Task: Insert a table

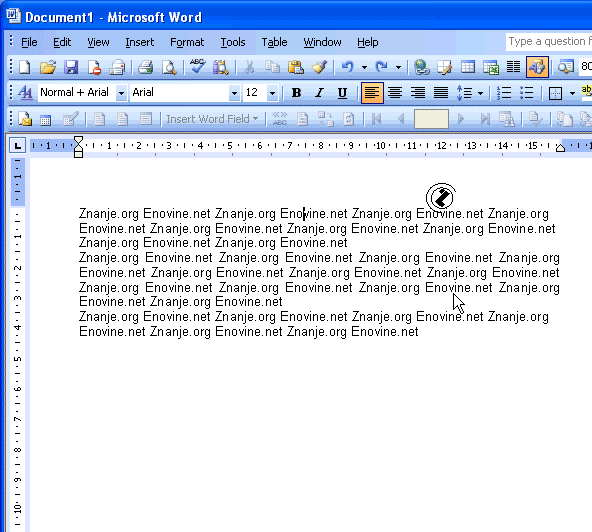Action: click(468, 68)
